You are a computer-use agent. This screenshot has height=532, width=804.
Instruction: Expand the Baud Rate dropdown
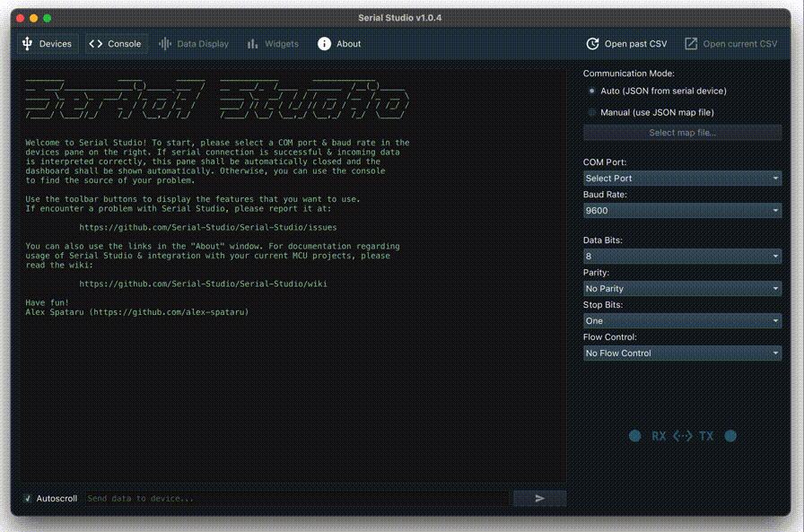click(x=682, y=211)
